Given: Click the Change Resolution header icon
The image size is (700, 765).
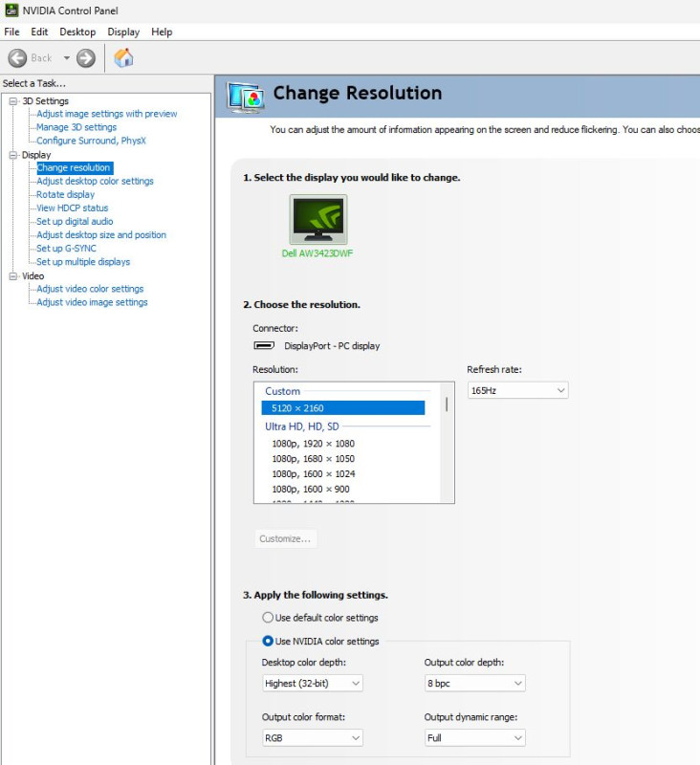Looking at the screenshot, I should coord(246,98).
